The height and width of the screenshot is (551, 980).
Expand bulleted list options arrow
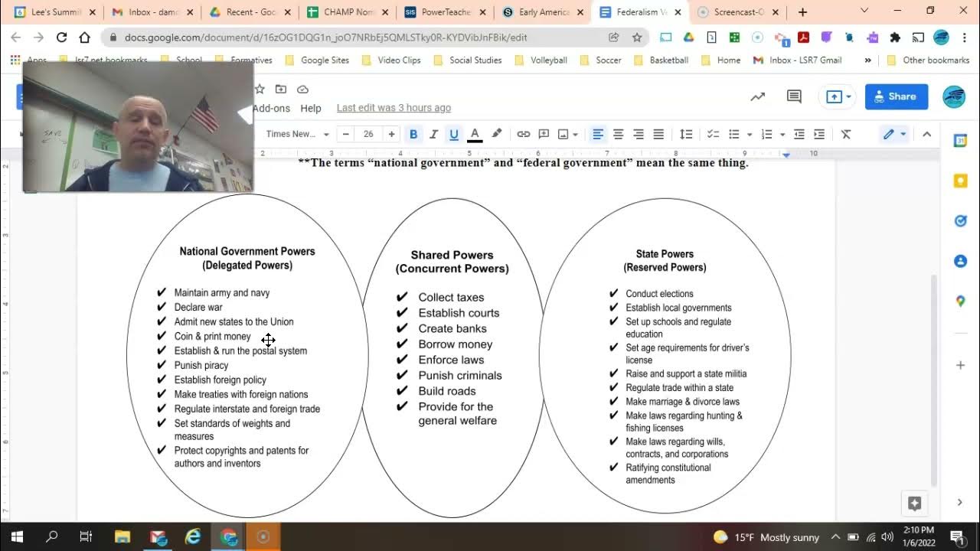tap(750, 135)
